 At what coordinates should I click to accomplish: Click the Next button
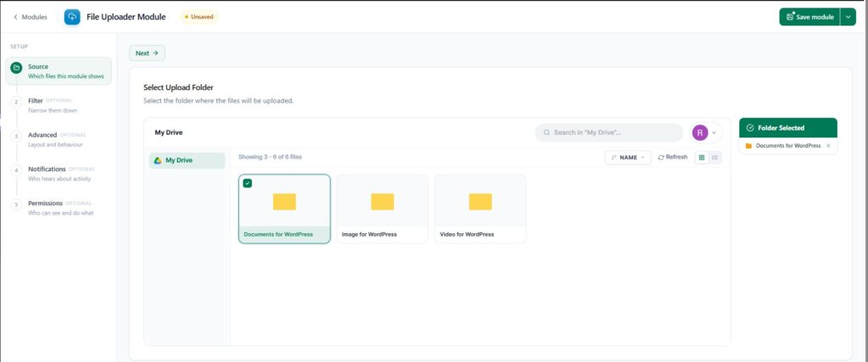(147, 53)
